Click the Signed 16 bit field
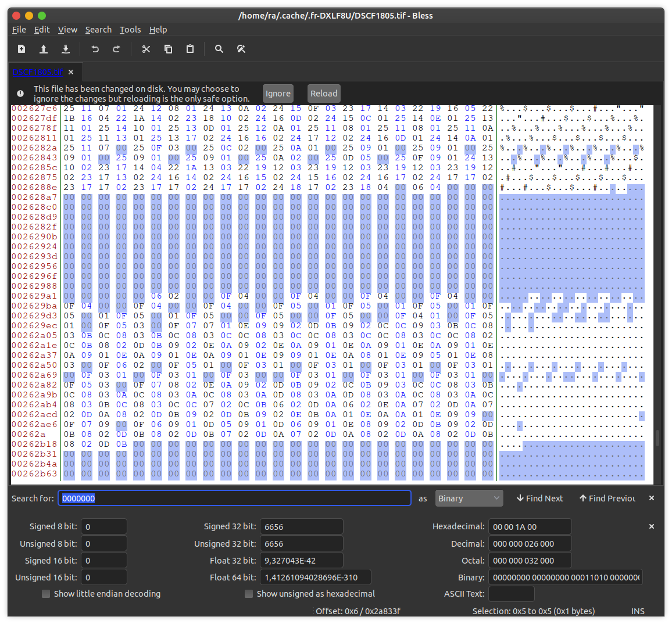Image resolution: width=672 pixels, height=624 pixels. [103, 561]
